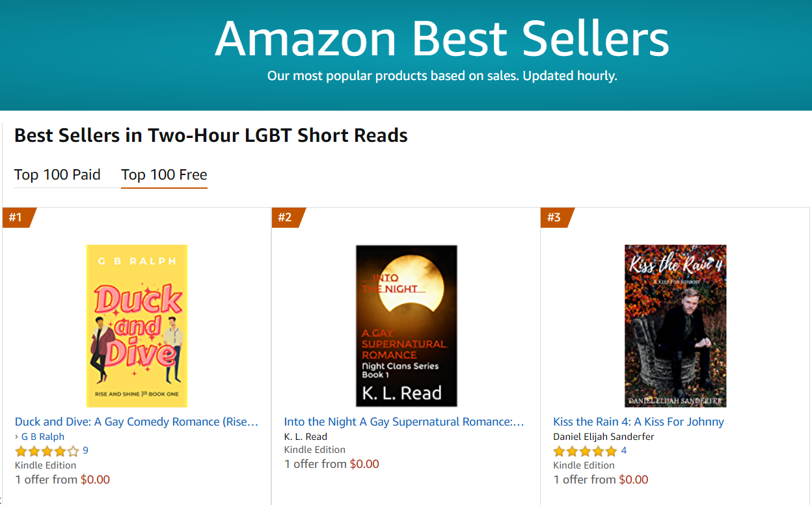Click the star rating for Duck and Dive
This screenshot has width=812, height=505.
(47, 451)
